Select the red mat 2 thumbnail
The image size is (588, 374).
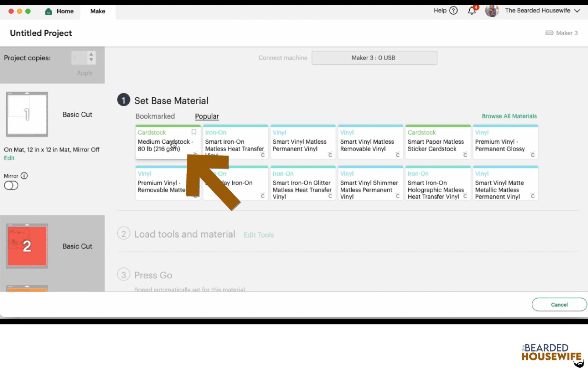[x=27, y=246]
